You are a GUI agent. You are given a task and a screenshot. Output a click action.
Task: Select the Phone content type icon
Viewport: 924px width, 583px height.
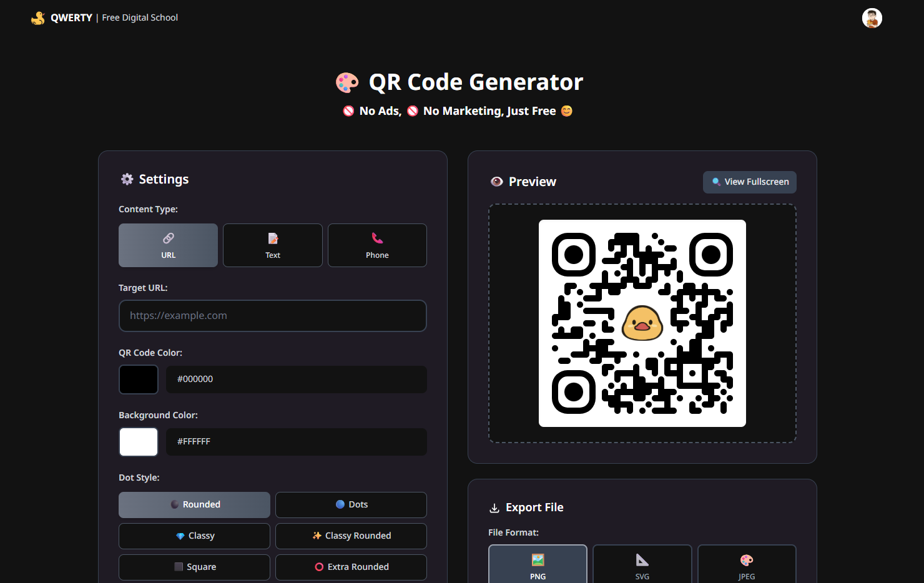(x=377, y=238)
